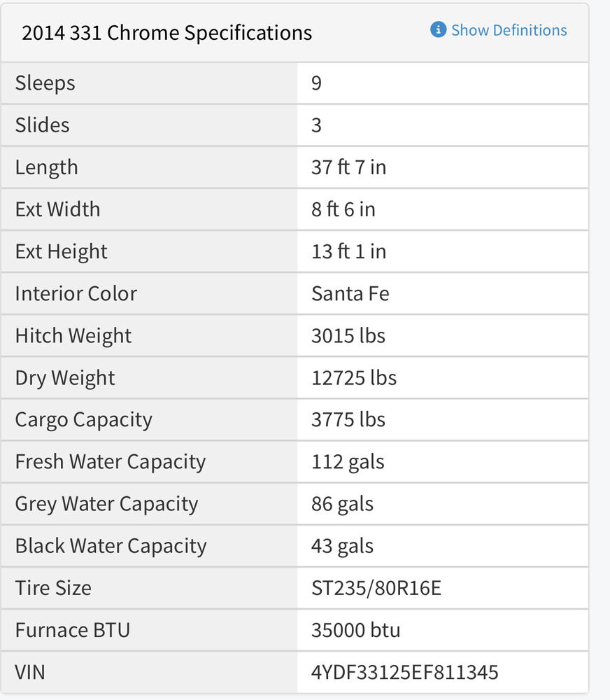Click the Ext Width label

(57, 209)
